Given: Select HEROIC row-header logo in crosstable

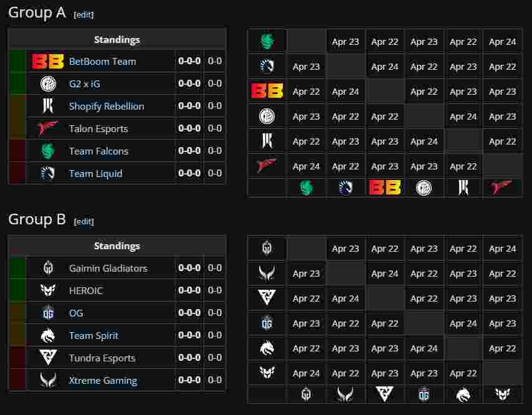Looking at the screenshot, I should pos(267,373).
